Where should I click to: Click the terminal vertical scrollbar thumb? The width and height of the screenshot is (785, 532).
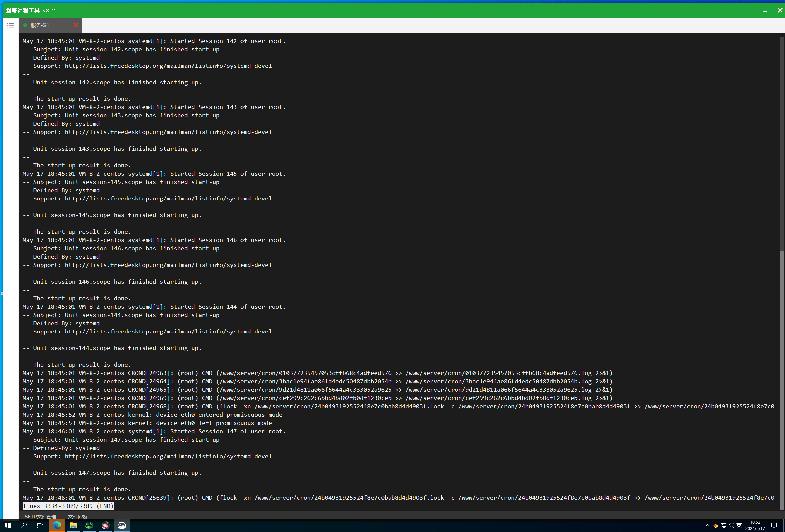click(781, 380)
